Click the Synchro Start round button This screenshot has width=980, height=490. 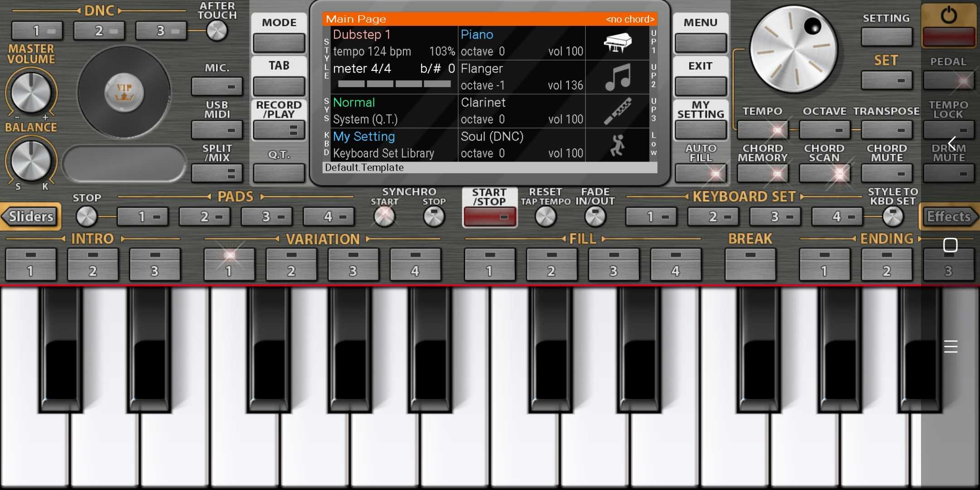pos(384,217)
